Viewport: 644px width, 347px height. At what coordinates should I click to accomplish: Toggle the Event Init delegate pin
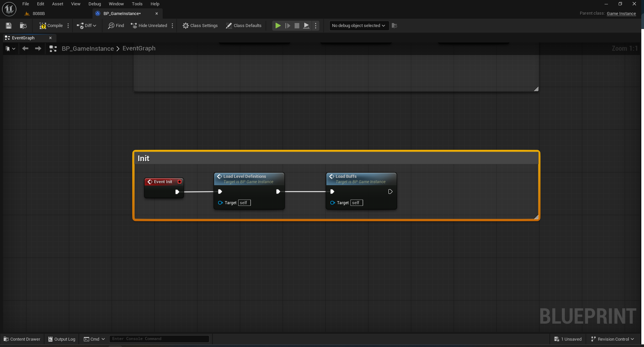pyautogui.click(x=180, y=182)
